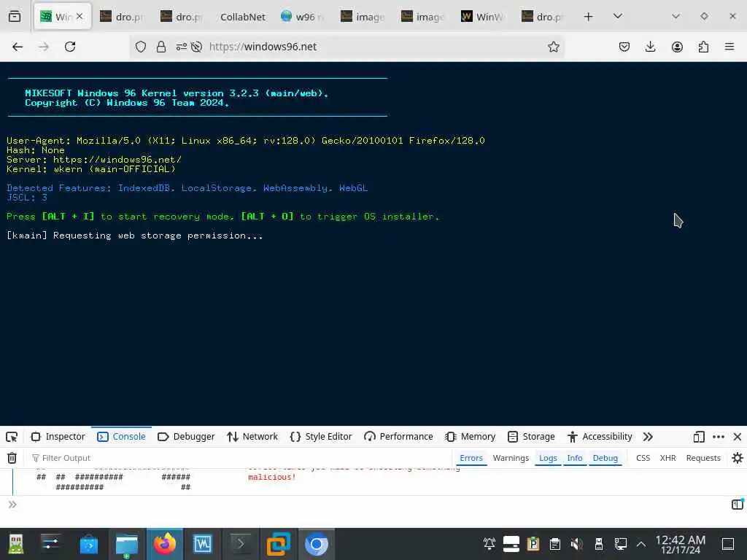The width and height of the screenshot is (747, 560).
Task: Open the file manager in taskbar
Action: 127,544
